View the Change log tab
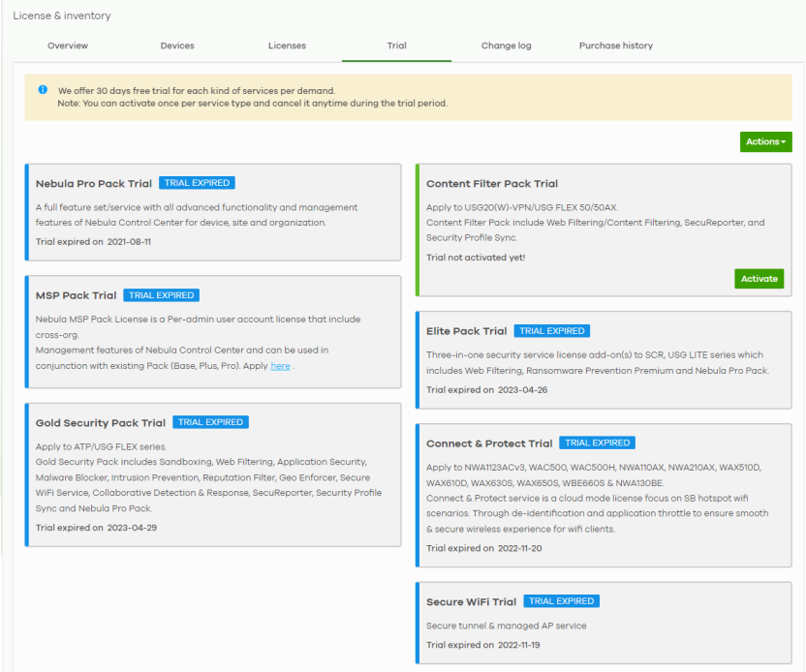 click(506, 46)
